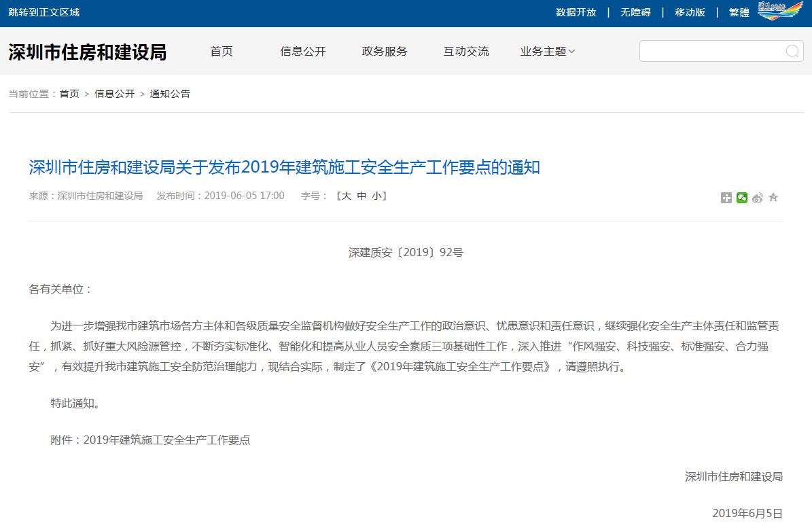The image size is (812, 532).
Task: Open the 互动交流 section
Action: click(x=466, y=50)
